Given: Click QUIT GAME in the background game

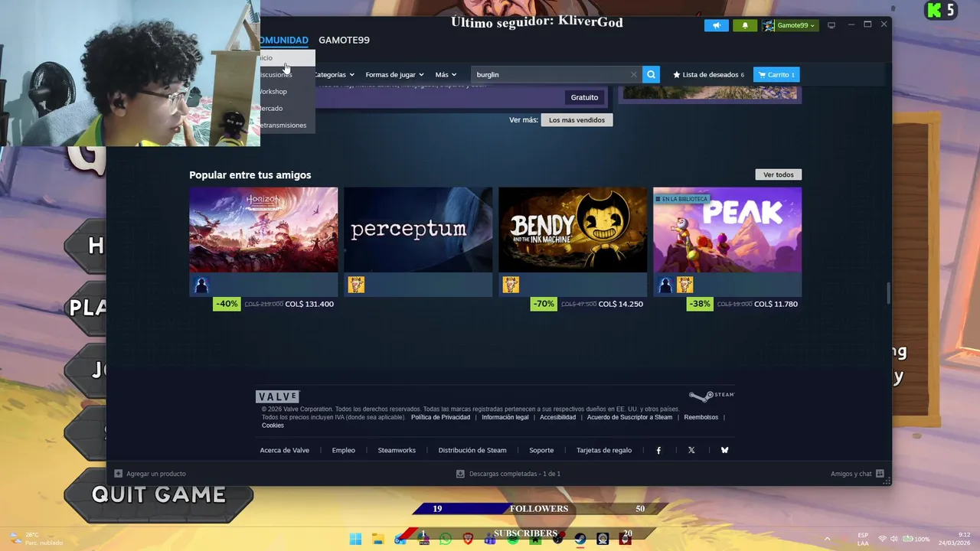Looking at the screenshot, I should [158, 494].
